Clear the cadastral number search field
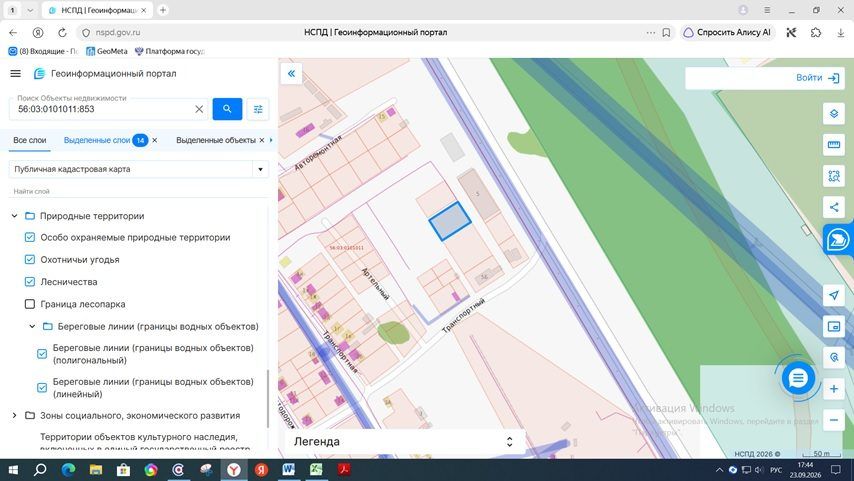The height and width of the screenshot is (481, 854). point(199,109)
